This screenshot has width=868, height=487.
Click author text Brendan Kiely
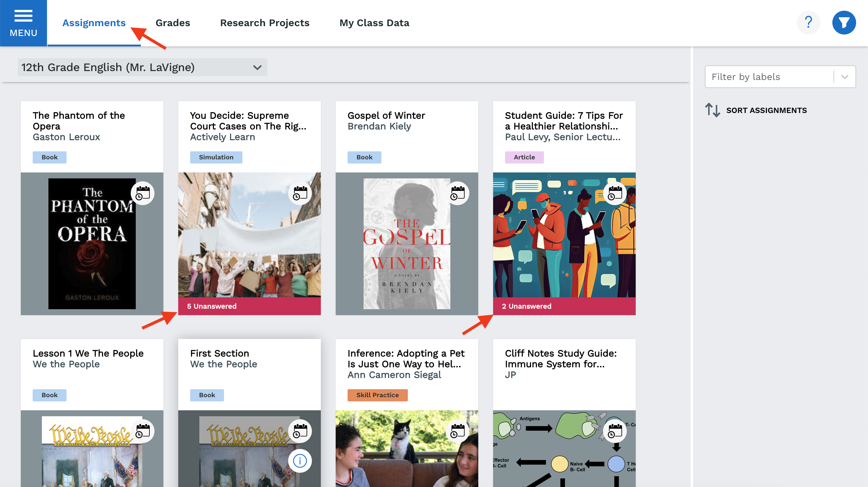point(379,126)
